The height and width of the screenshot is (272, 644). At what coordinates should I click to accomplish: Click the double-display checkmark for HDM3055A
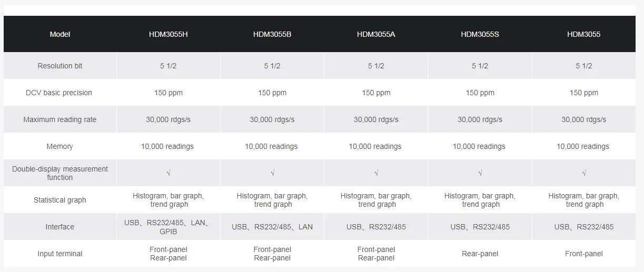(376, 173)
